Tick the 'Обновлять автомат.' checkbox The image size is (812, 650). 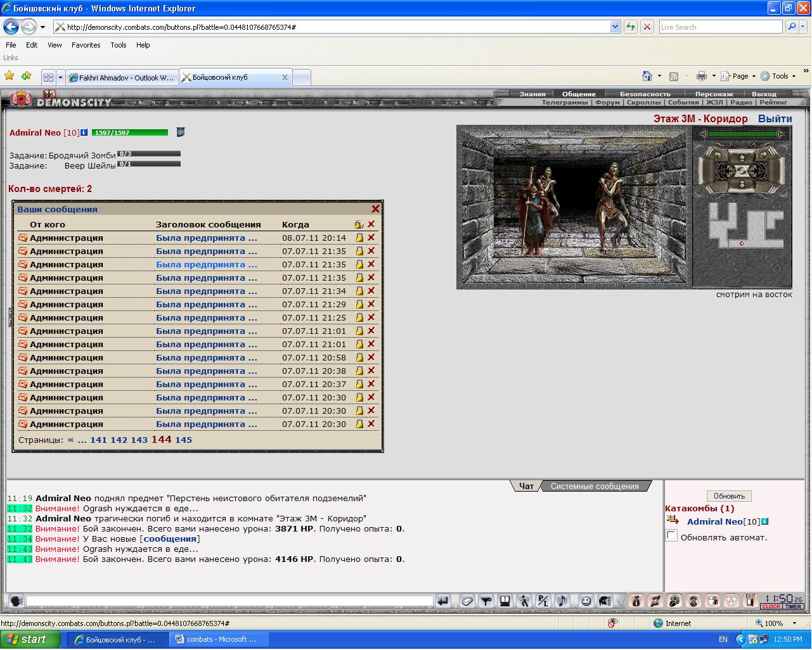[x=671, y=536]
